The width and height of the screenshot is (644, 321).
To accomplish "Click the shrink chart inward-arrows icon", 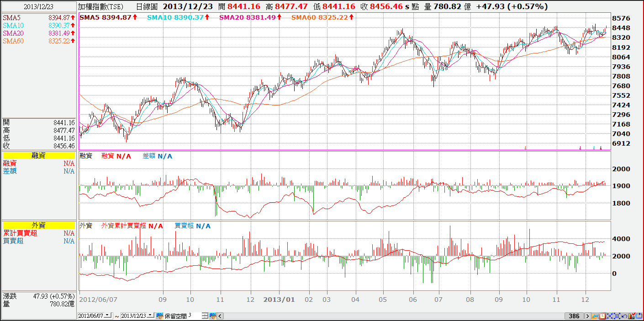I will click(610, 316).
